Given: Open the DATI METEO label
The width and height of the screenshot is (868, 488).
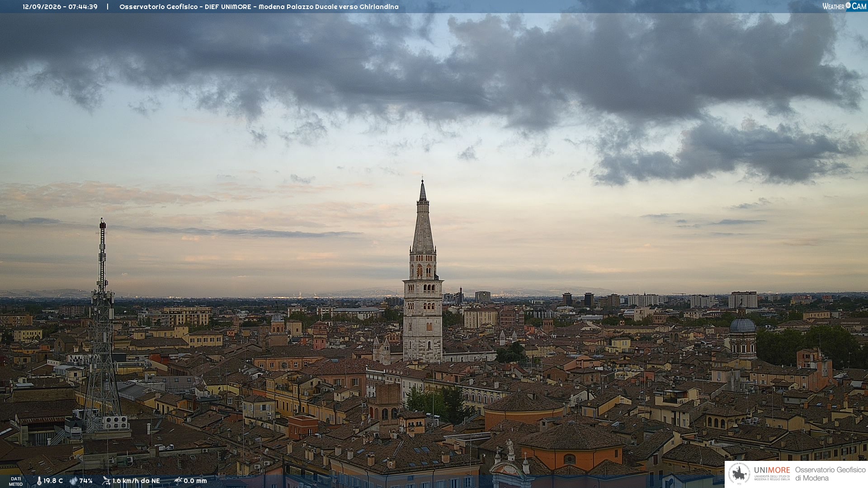Looking at the screenshot, I should click(16, 481).
